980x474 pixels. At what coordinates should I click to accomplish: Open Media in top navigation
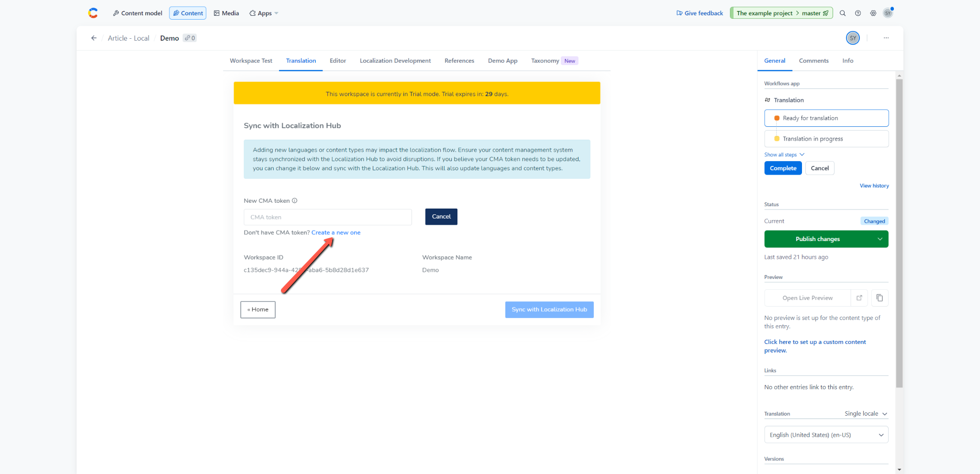(226, 13)
